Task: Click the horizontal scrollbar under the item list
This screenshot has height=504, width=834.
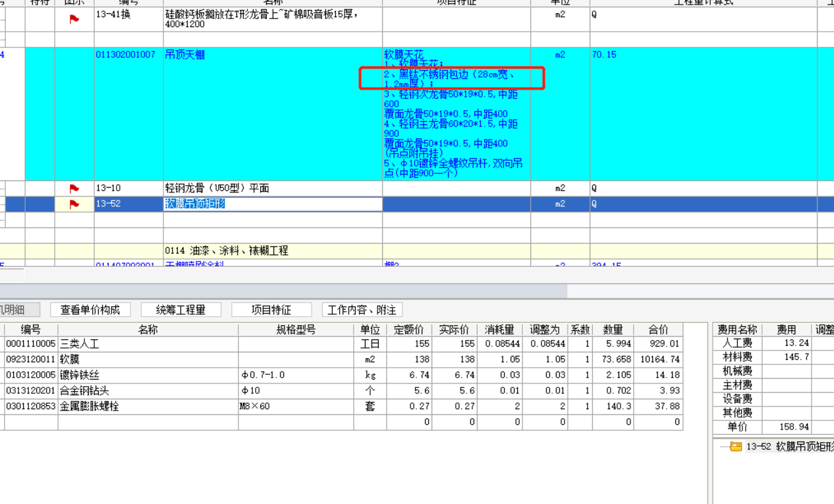Action: tap(283, 291)
